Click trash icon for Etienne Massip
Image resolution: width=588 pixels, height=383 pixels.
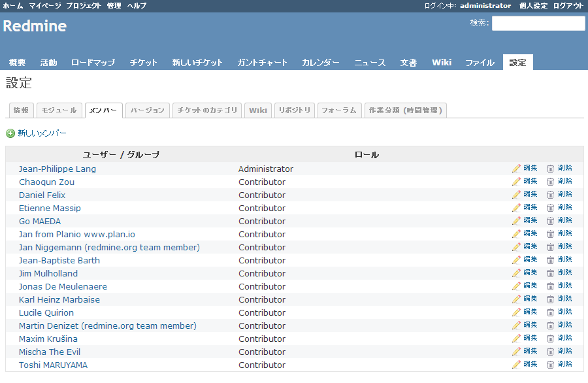pos(550,207)
